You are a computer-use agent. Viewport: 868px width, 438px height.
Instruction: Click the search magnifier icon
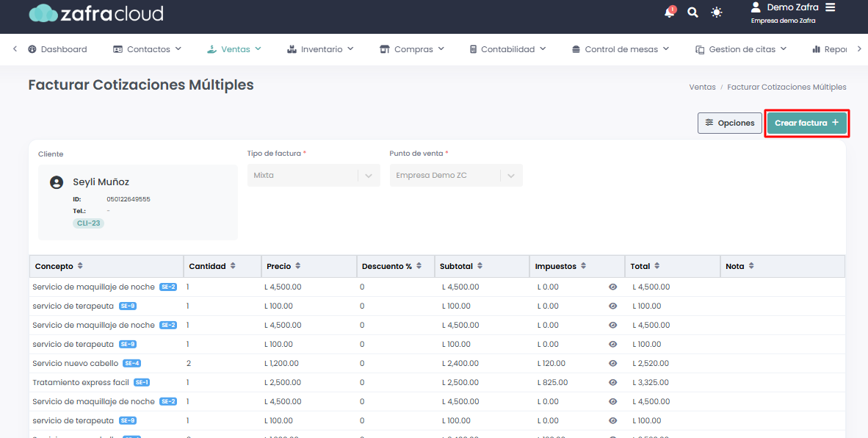click(692, 12)
